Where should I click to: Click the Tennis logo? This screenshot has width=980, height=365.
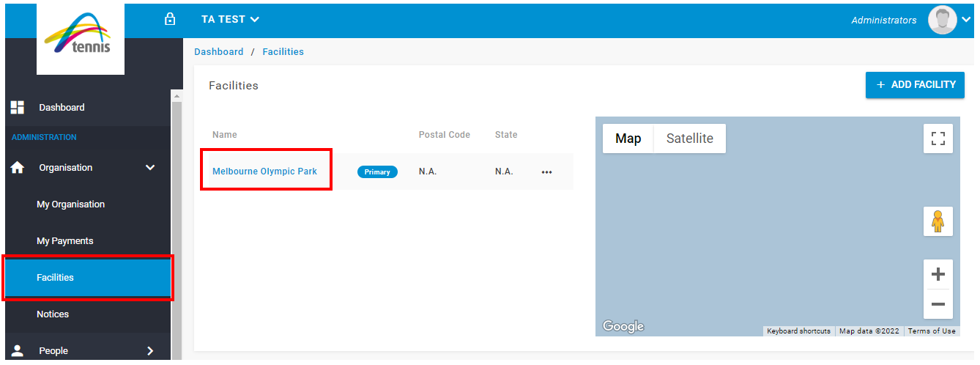(x=81, y=39)
